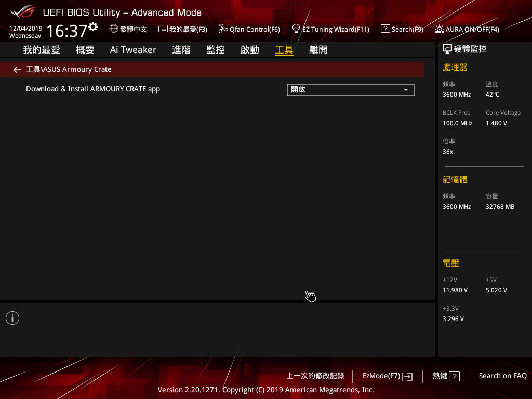Click the EZ Tuning Wizard lightbulb icon
Image resolution: width=532 pixels, height=399 pixels.
point(296,29)
